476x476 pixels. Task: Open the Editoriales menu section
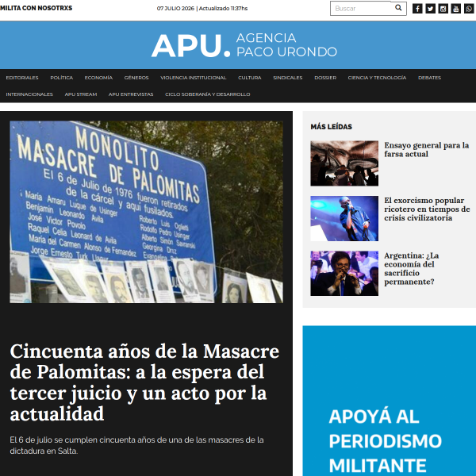22,78
